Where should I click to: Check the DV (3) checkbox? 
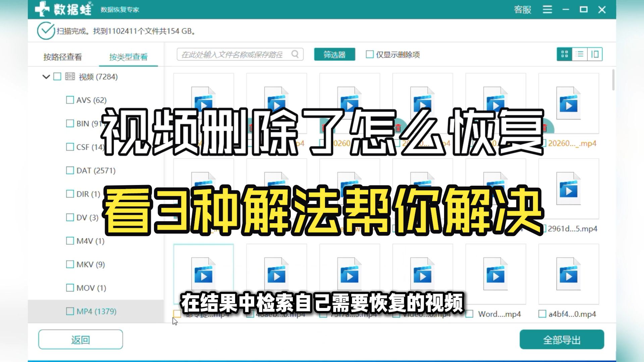click(x=70, y=217)
